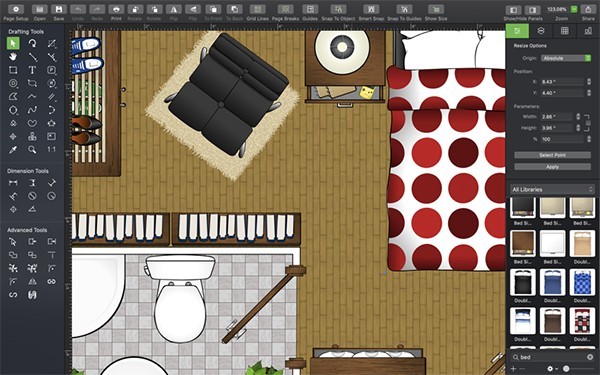Select the eyedropper tool
The height and width of the screenshot is (375, 600).
(x=13, y=150)
